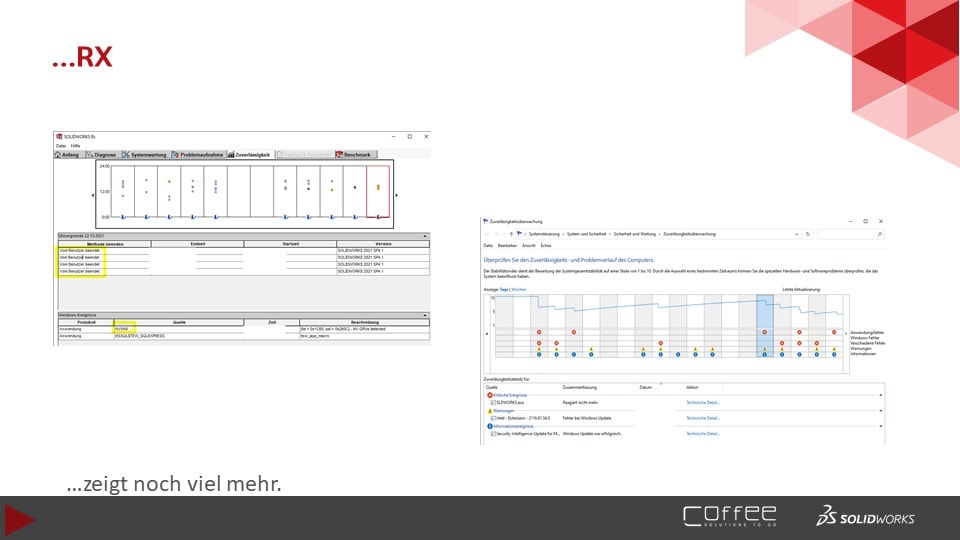The height and width of the screenshot is (540, 960).
Task: Select the Zuverlässigkeit tab
Action: coord(249,155)
